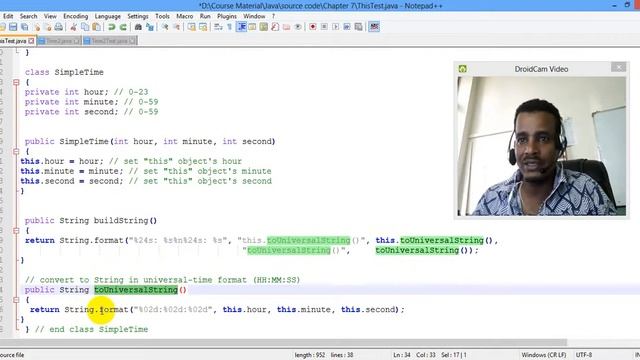Viewport: 640px width, 360px height.
Task: Toggle the Indent Guide toolbar button
Action: pos(241,27)
